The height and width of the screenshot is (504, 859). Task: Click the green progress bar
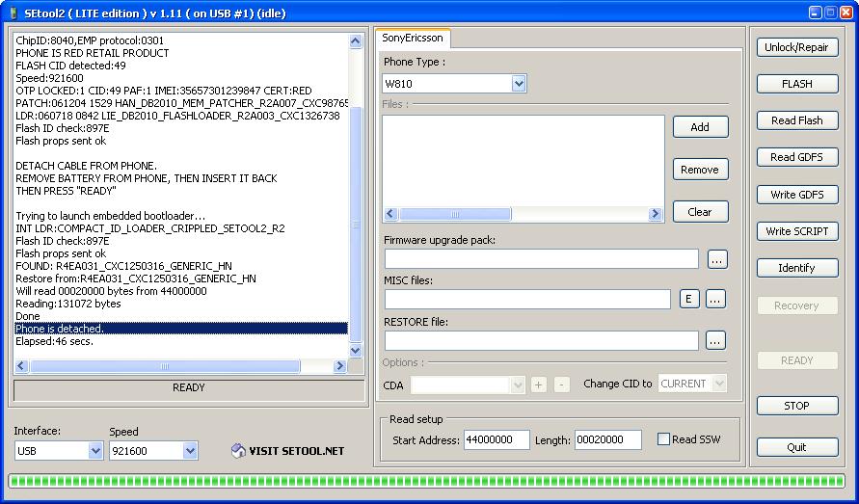coord(427,482)
